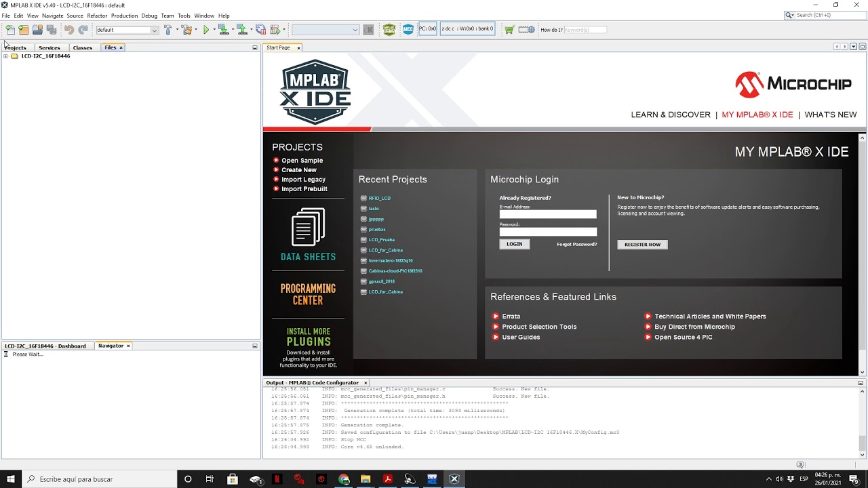
Task: Click the Hold in Reset icon
Action: pyautogui.click(x=260, y=30)
